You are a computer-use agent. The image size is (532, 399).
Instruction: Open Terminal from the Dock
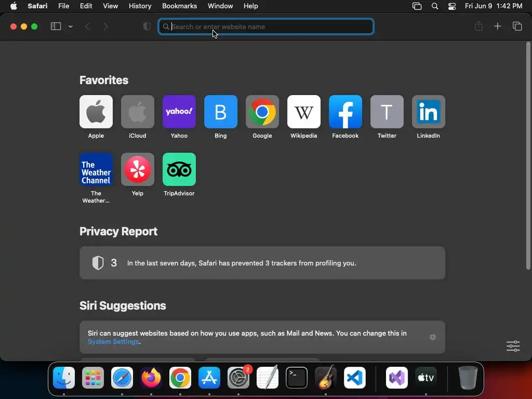297,378
